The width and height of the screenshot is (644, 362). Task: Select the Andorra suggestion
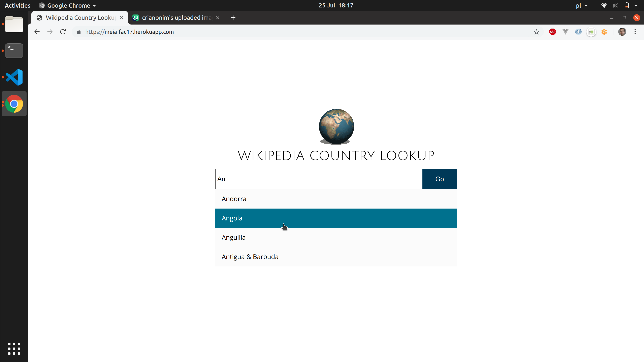tap(336, 199)
